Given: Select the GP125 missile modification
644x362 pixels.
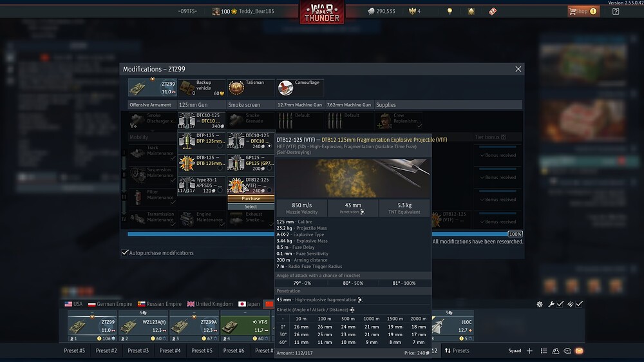Looking at the screenshot, I should click(251, 163).
